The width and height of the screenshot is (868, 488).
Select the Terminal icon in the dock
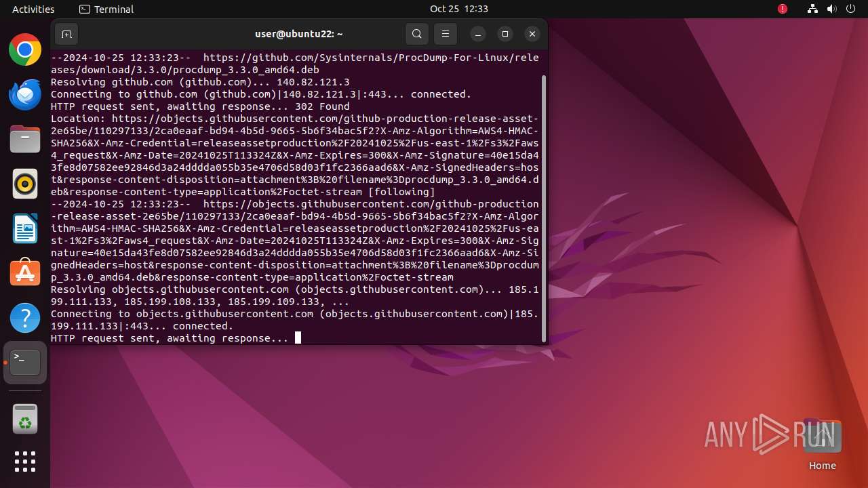(25, 363)
